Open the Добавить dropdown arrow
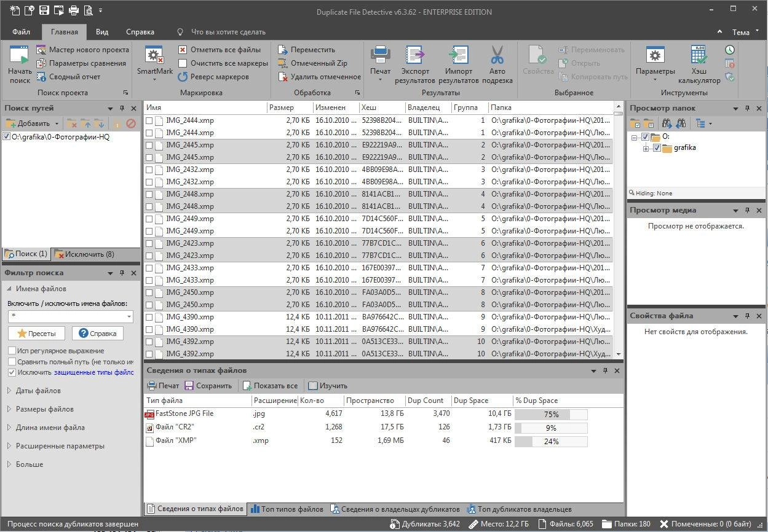768x532 pixels. [57, 123]
